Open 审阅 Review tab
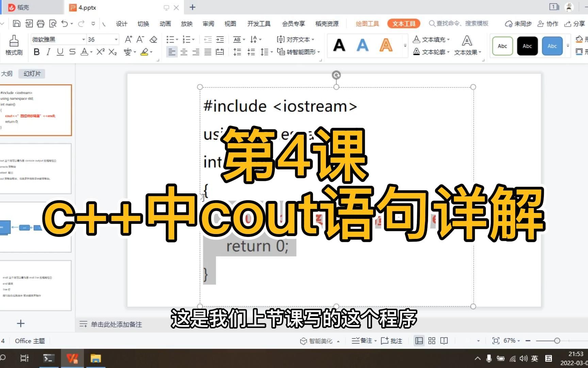Screen dimensions: 588x368 (x=208, y=24)
